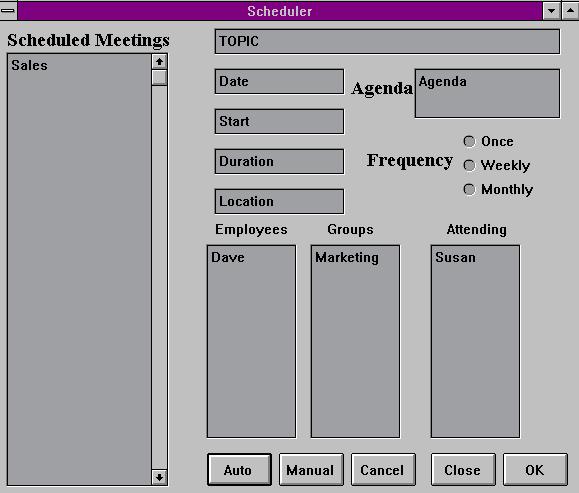Select the Once frequency option

pos(489,141)
